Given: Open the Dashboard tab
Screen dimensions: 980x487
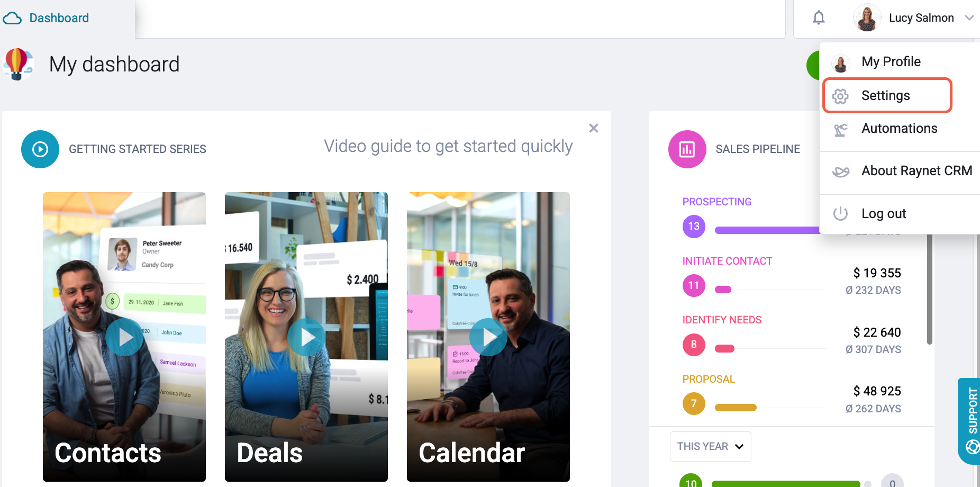Looking at the screenshot, I should click(x=59, y=19).
